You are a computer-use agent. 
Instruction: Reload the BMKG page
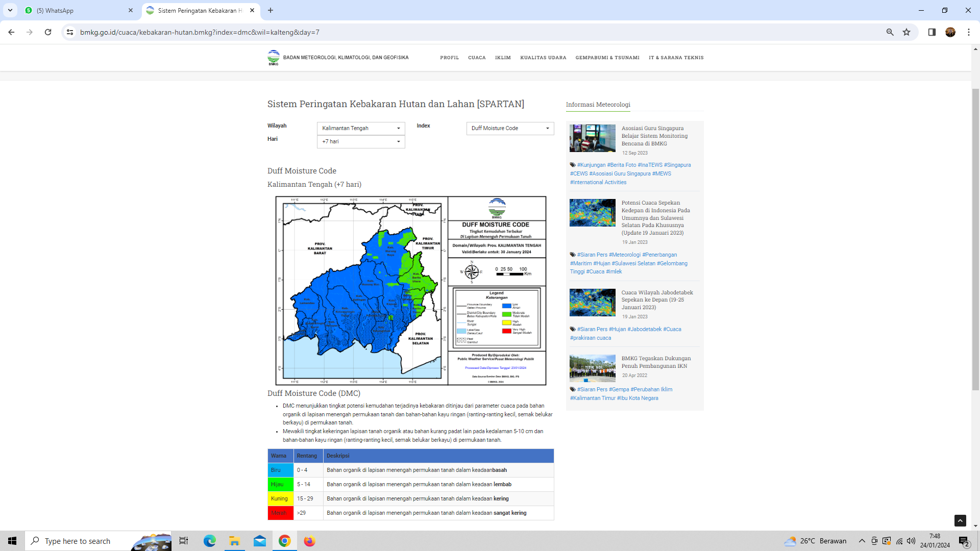pos(48,32)
